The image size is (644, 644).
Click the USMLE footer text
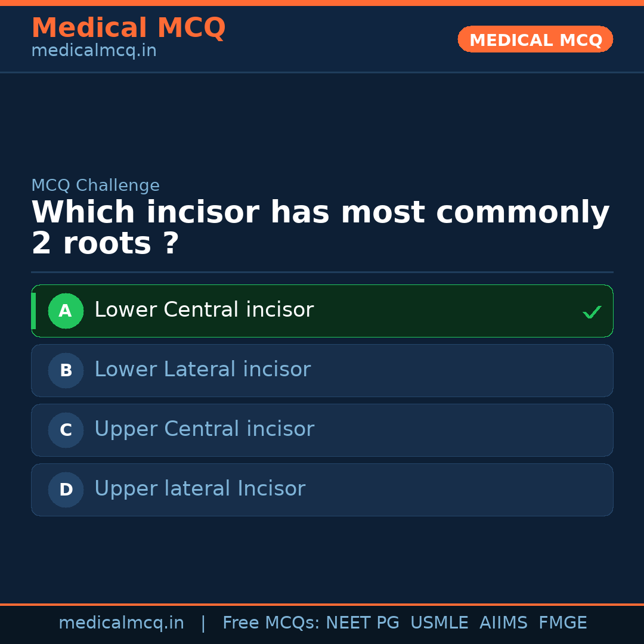tap(439, 623)
